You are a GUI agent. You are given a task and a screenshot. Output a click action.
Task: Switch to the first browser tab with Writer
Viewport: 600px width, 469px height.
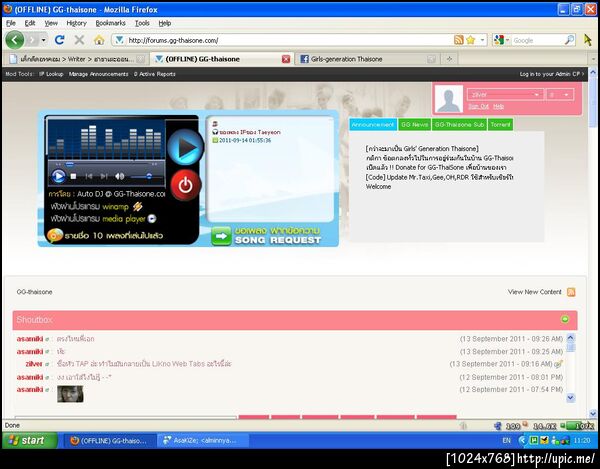(76, 59)
